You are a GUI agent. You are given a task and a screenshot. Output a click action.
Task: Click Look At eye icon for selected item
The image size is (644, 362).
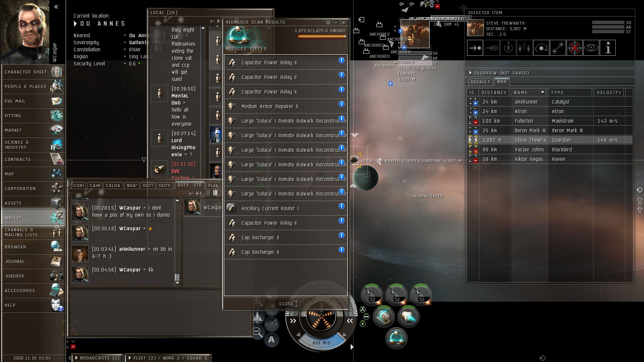click(x=591, y=48)
